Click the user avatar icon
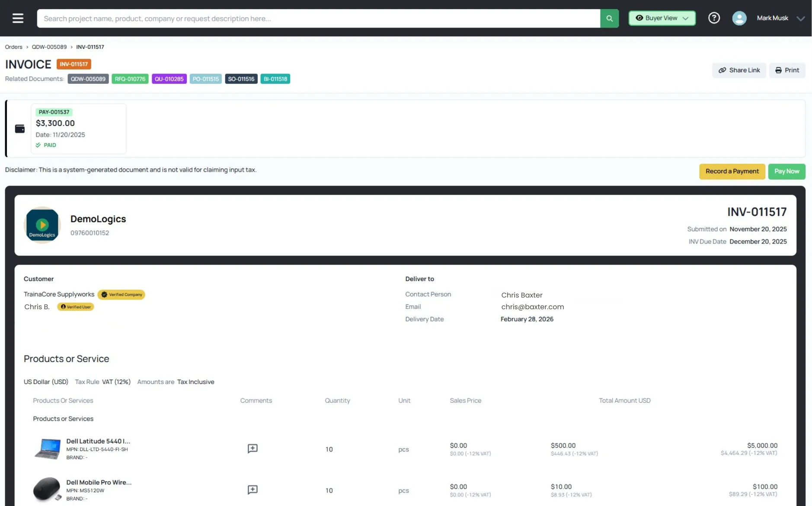Viewport: 812px width, 506px height. pos(739,18)
